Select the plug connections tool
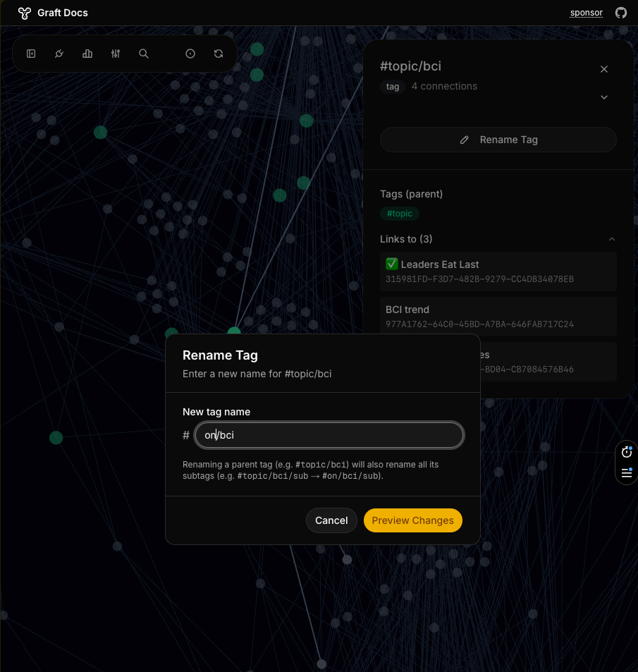This screenshot has width=638, height=672. [x=59, y=54]
